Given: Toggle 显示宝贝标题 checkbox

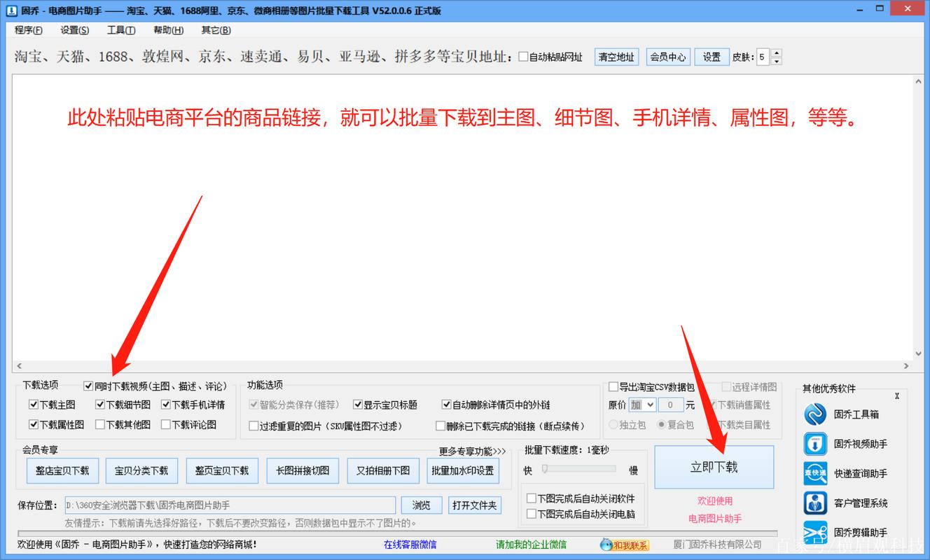Looking at the screenshot, I should tap(358, 405).
